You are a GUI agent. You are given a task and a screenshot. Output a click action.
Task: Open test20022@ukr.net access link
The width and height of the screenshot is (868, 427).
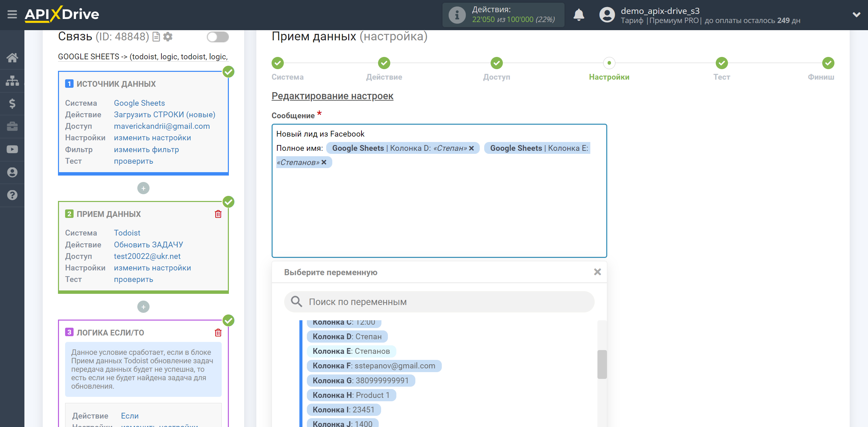coord(147,256)
